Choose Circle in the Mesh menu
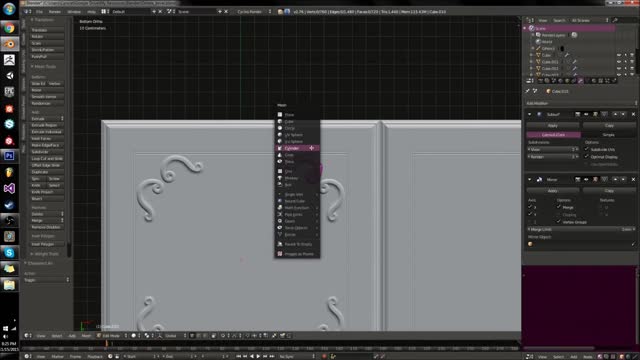 (297, 128)
